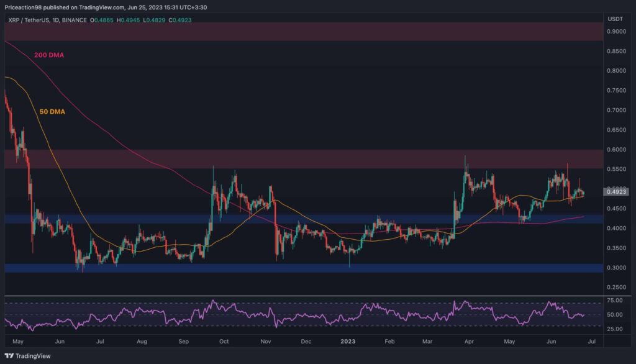Viewport: 636px width, 364px height.
Task: Click the 0.3500 price axis label
Action: [616, 248]
